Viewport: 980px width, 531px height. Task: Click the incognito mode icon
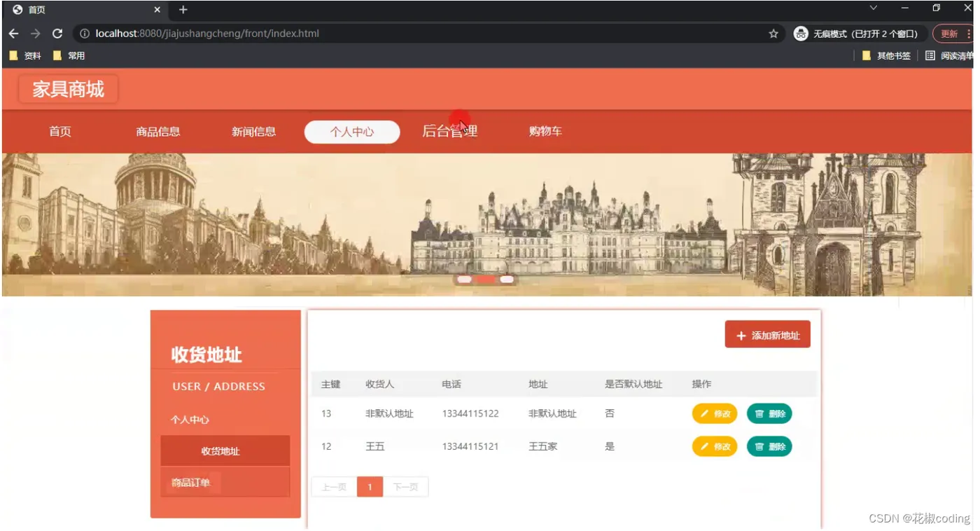point(801,34)
